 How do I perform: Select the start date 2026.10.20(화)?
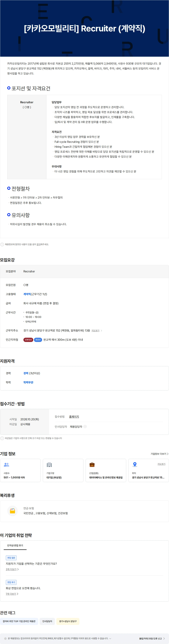point(30,419)
